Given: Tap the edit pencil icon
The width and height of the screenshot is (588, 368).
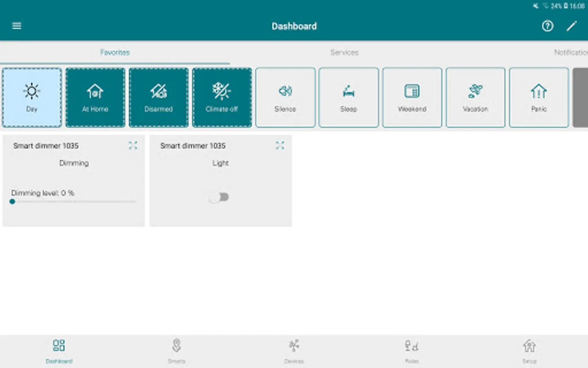Looking at the screenshot, I should pyautogui.click(x=572, y=26).
